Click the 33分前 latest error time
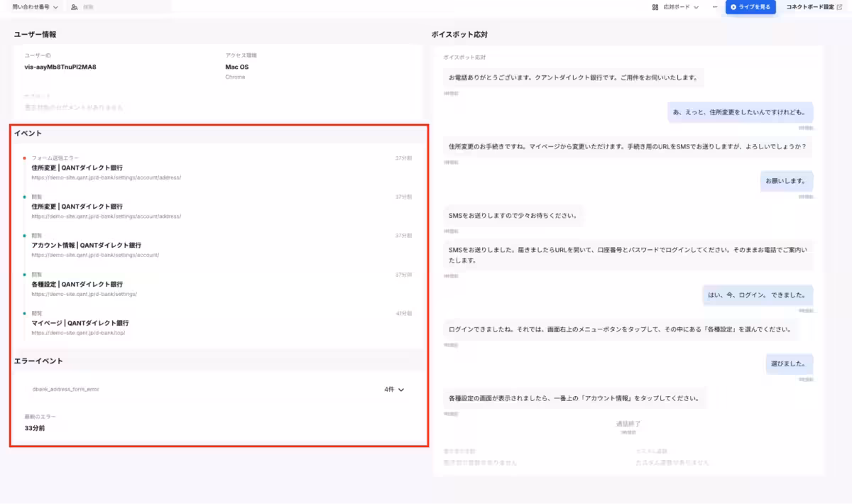 (35, 429)
